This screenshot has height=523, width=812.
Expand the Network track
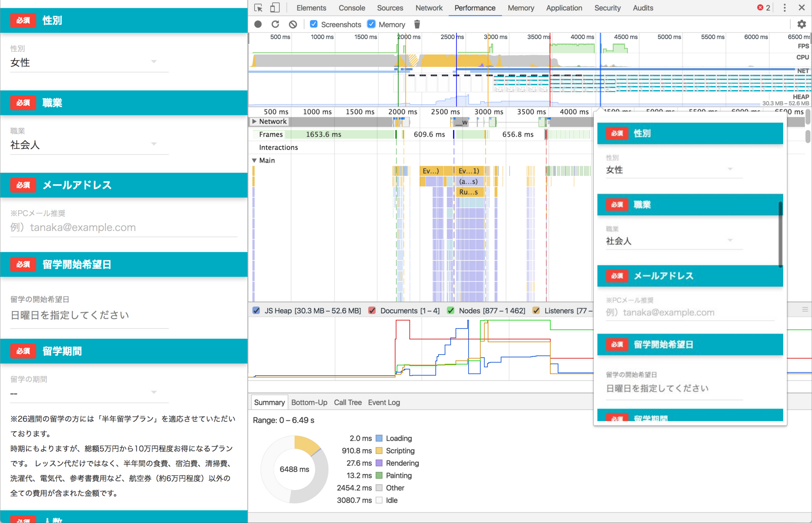pyautogui.click(x=254, y=121)
